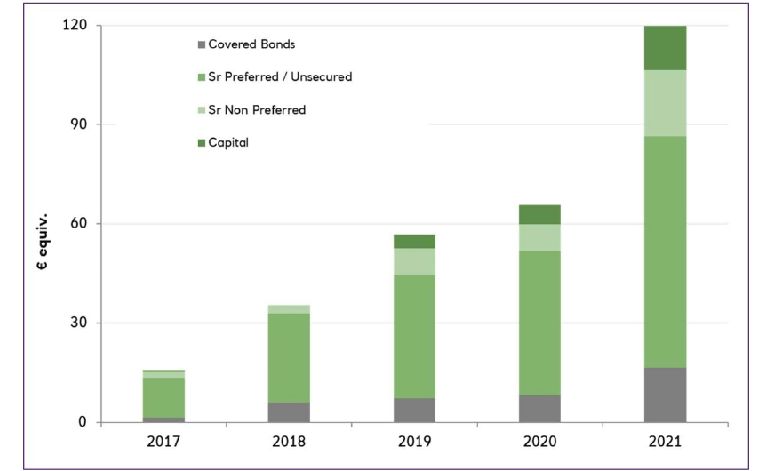768x471 pixels.
Task: Select the Covered Bonds legend label
Action: pos(251,45)
